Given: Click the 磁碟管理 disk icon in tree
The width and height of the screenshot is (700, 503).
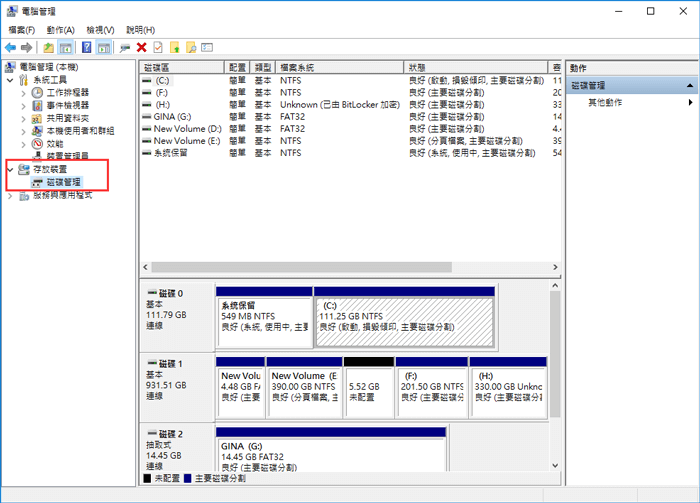Looking at the screenshot, I should tap(37, 182).
